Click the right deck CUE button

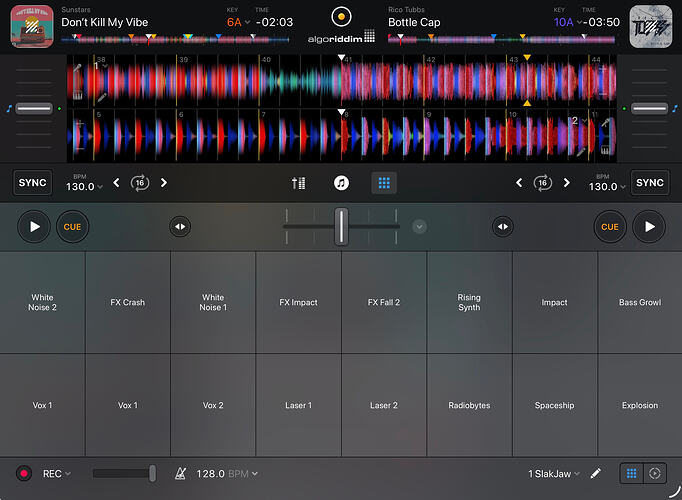(610, 227)
